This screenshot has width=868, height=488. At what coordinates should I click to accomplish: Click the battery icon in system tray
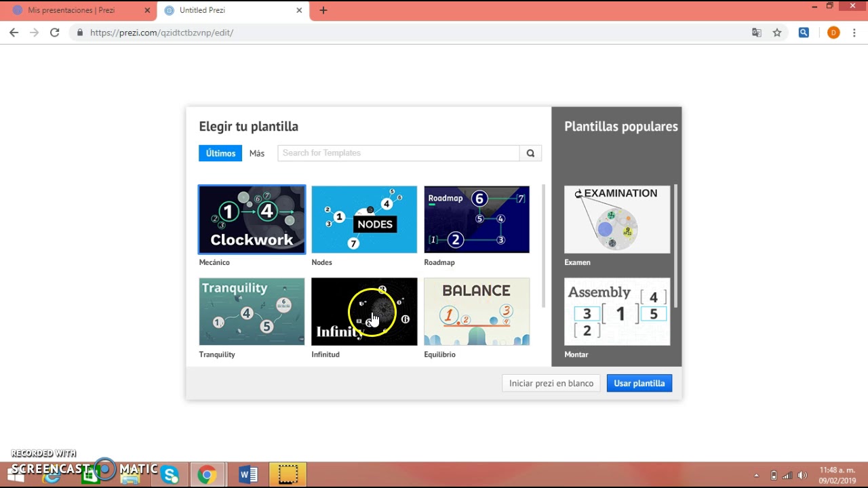coord(774,476)
